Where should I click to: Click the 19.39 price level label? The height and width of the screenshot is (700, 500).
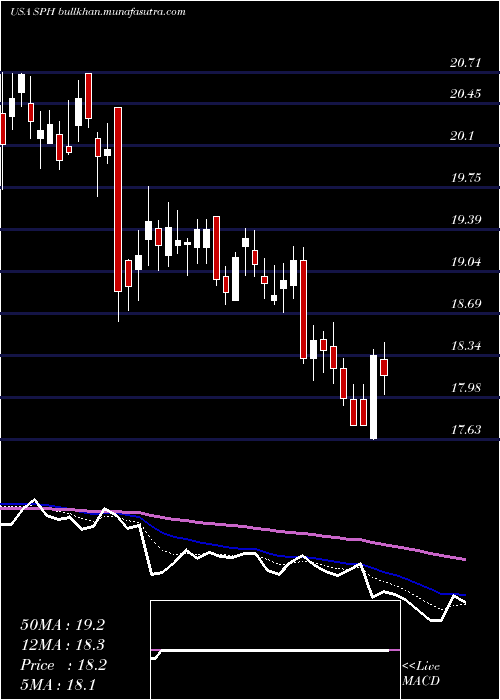tap(466, 220)
